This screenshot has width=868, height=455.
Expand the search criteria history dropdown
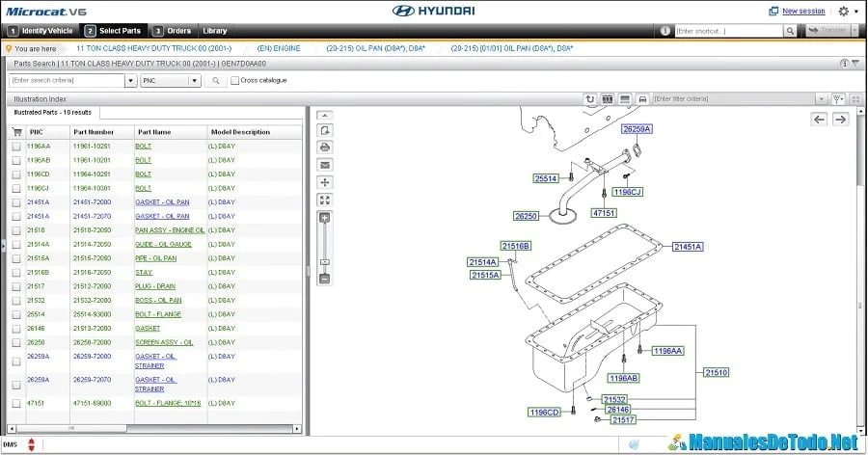click(130, 81)
